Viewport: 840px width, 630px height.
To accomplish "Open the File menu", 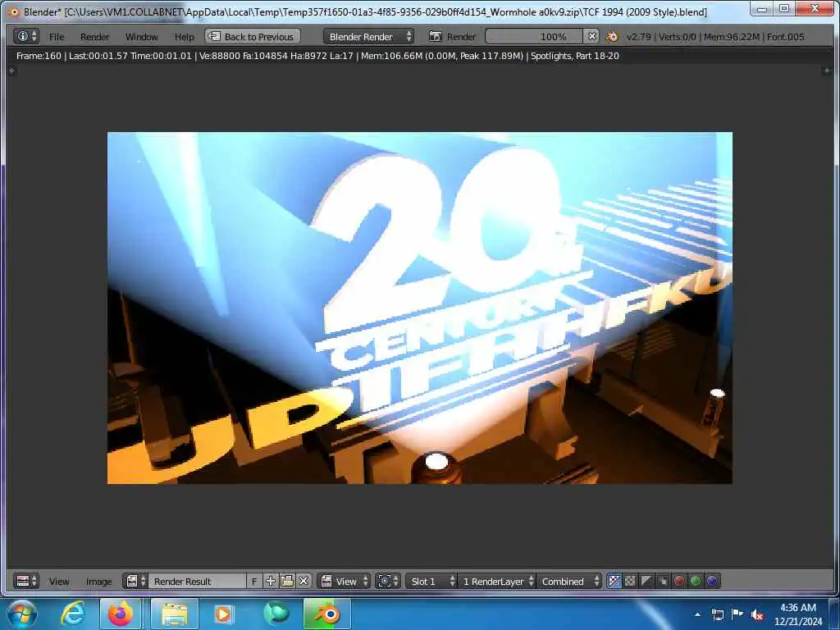I will click(x=57, y=37).
